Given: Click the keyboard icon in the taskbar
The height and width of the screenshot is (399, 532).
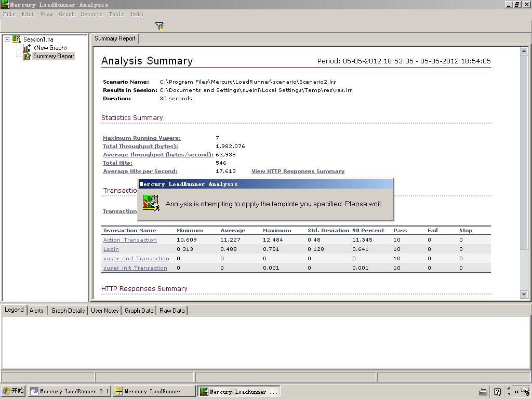Looking at the screenshot, I should point(483,392).
